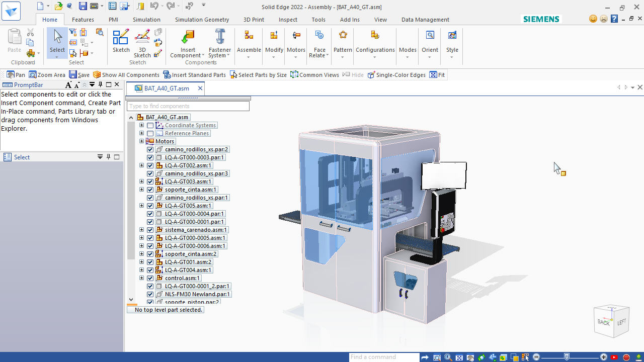Click the selection filter funnel icon
Image resolution: width=644 pixels, height=362 pixels.
(73, 32)
